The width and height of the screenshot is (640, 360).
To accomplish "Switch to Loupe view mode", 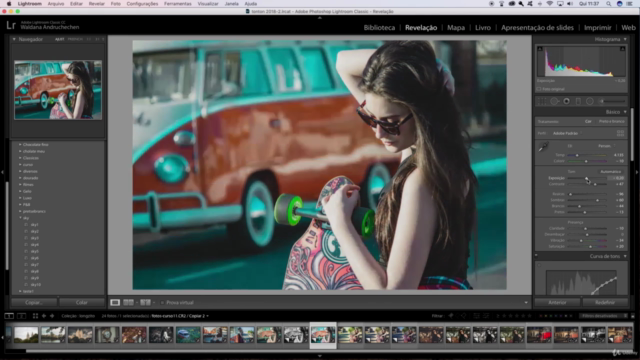I will click(115, 302).
